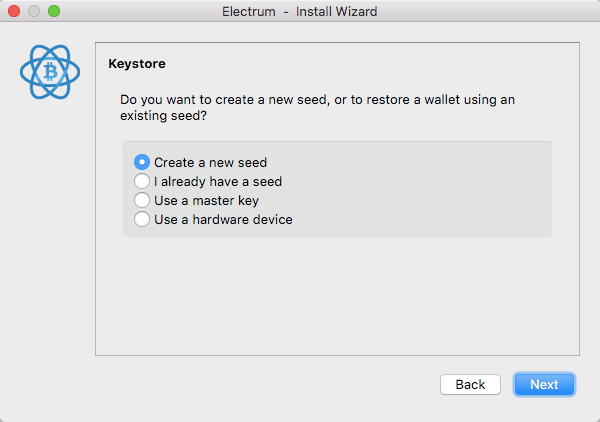The image size is (600, 422).
Task: Click the Electrum atom logo
Action: pyautogui.click(x=50, y=72)
